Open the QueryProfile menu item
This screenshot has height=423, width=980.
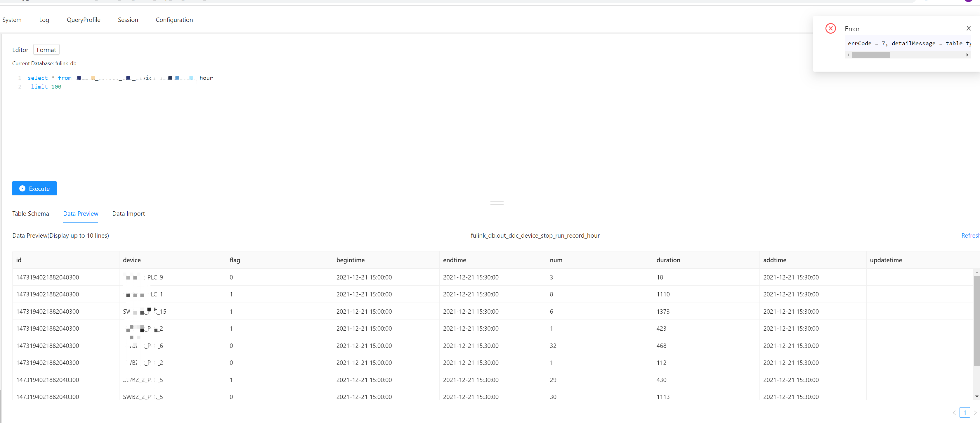[x=83, y=19]
